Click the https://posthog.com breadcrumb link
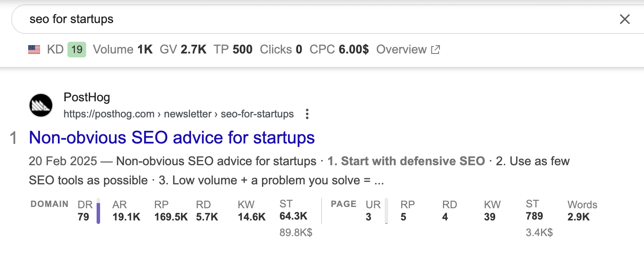This screenshot has width=644, height=260. (x=109, y=113)
